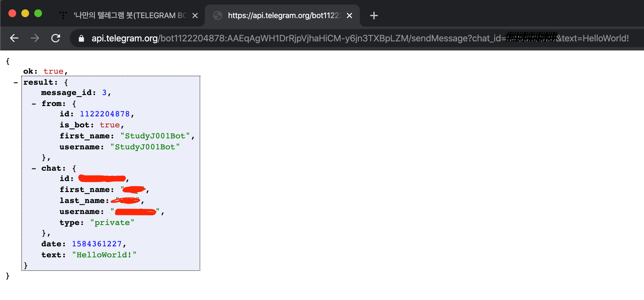Focus the address bar URL
Image resolution: width=644 pixels, height=300 pixels.
pos(360,38)
